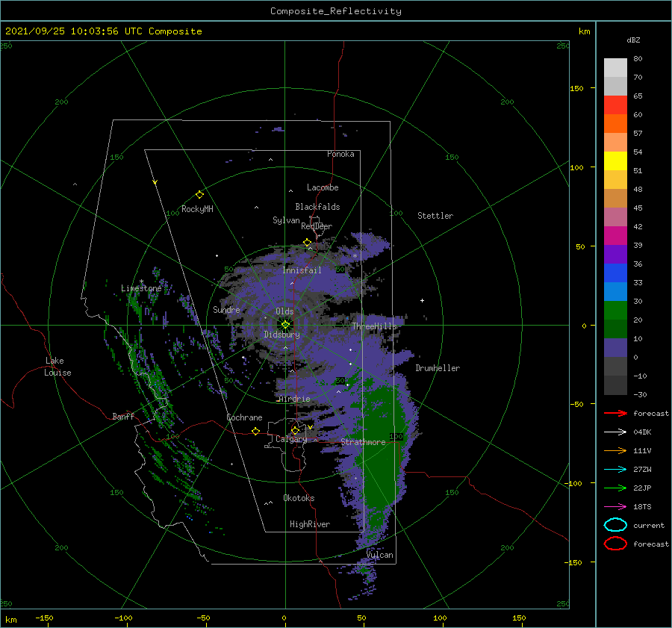The height and width of the screenshot is (628, 672).
Task: Click the Lake Louise label
Action: coord(57,367)
